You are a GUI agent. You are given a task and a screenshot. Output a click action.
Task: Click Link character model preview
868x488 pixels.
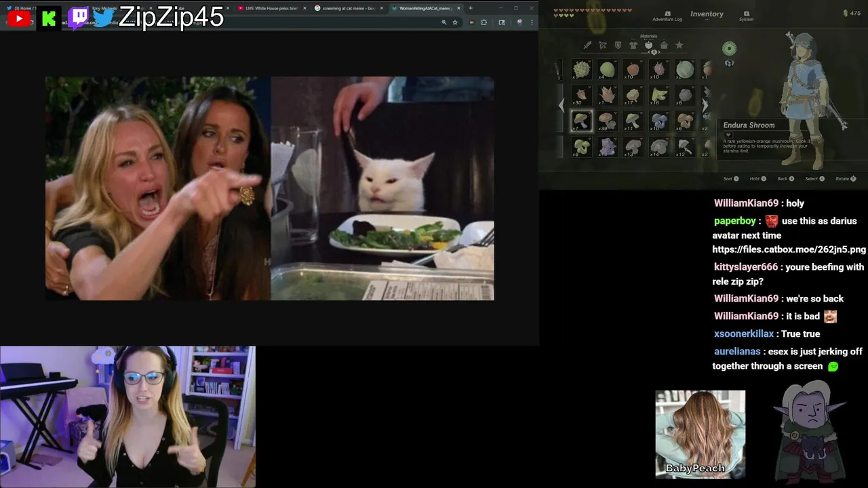pos(811,100)
